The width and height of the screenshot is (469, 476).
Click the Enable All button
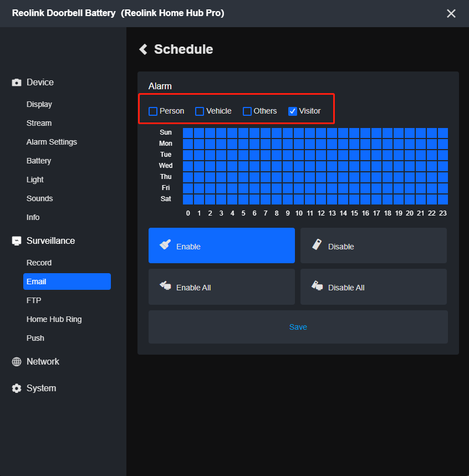tap(222, 287)
